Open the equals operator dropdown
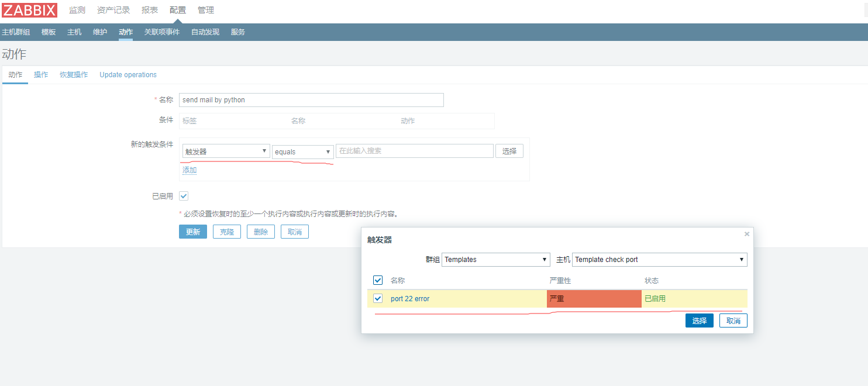 point(302,152)
